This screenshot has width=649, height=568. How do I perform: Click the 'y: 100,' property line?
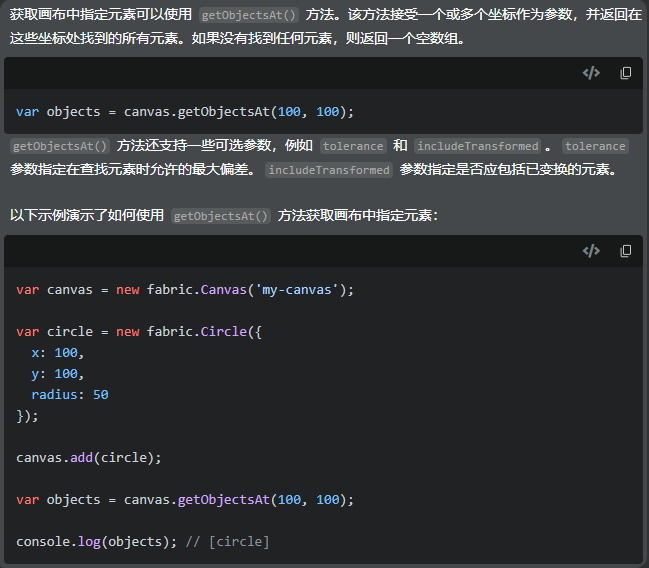[58, 374]
